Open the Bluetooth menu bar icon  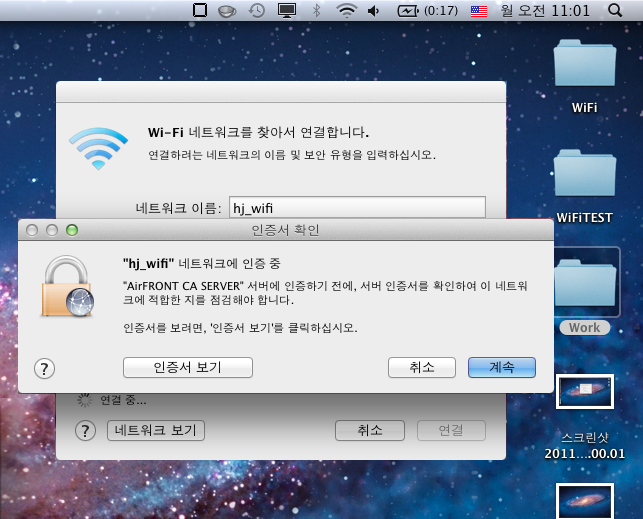316,11
